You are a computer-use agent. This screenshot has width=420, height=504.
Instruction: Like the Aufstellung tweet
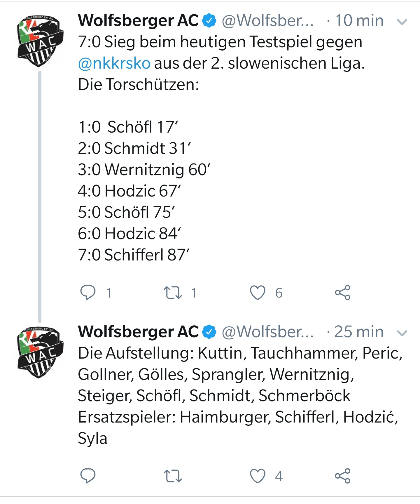tap(258, 476)
